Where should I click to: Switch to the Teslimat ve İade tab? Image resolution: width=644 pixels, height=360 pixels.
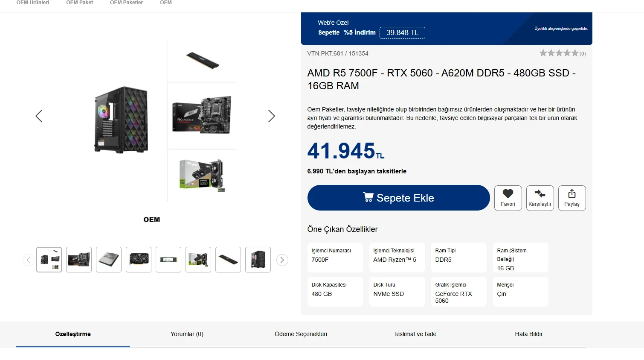pyautogui.click(x=415, y=334)
